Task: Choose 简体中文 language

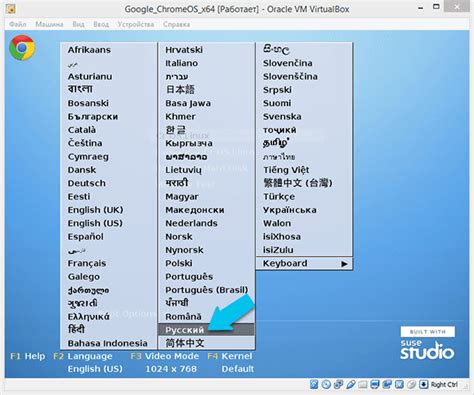Action: point(185,343)
